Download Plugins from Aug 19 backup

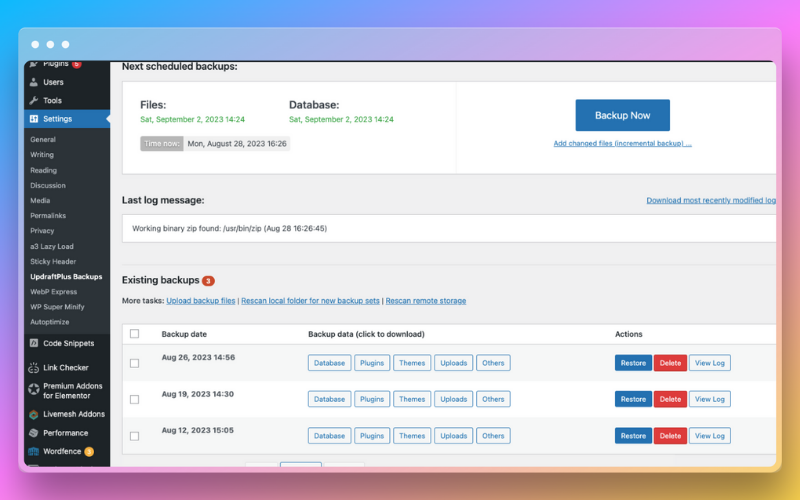(x=372, y=399)
